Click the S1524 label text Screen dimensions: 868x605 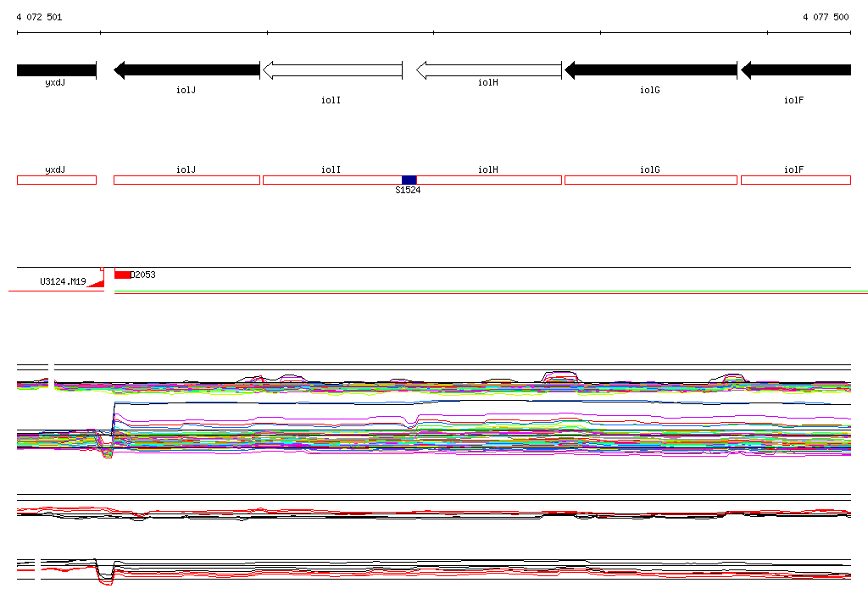(408, 191)
